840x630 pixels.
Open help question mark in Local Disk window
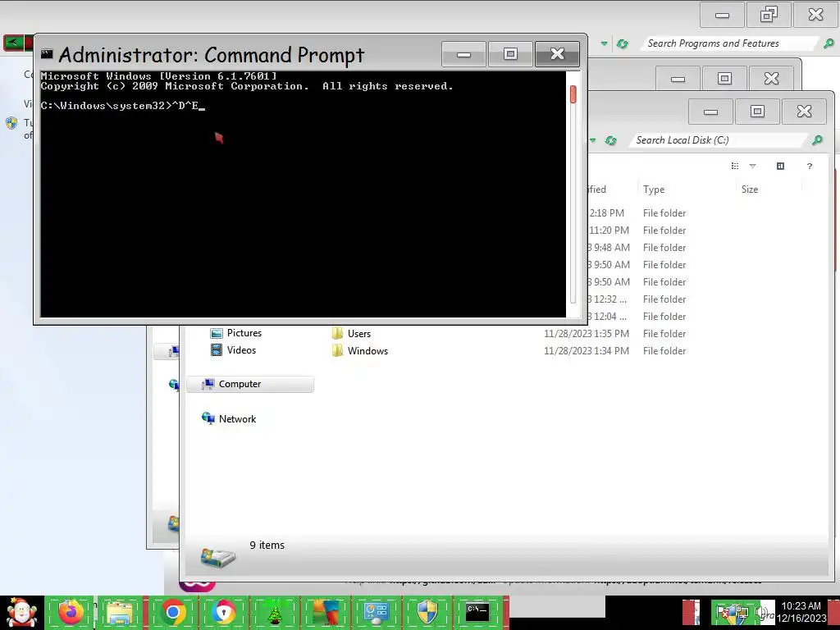[x=810, y=166]
